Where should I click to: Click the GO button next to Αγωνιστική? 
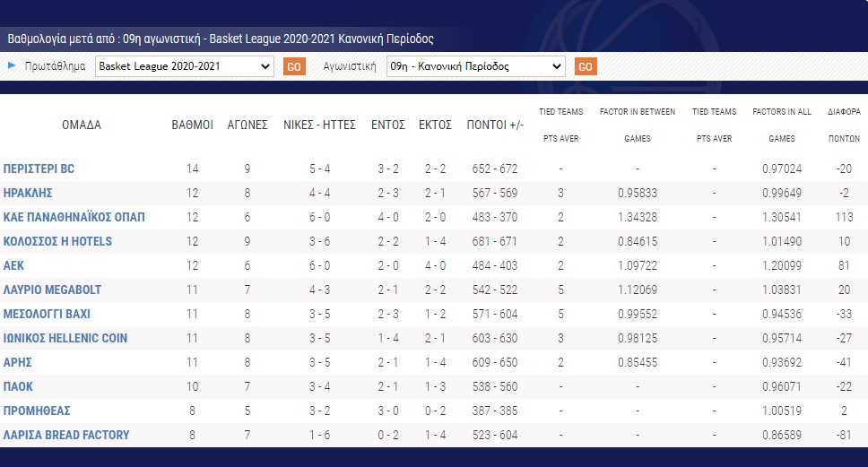point(586,67)
